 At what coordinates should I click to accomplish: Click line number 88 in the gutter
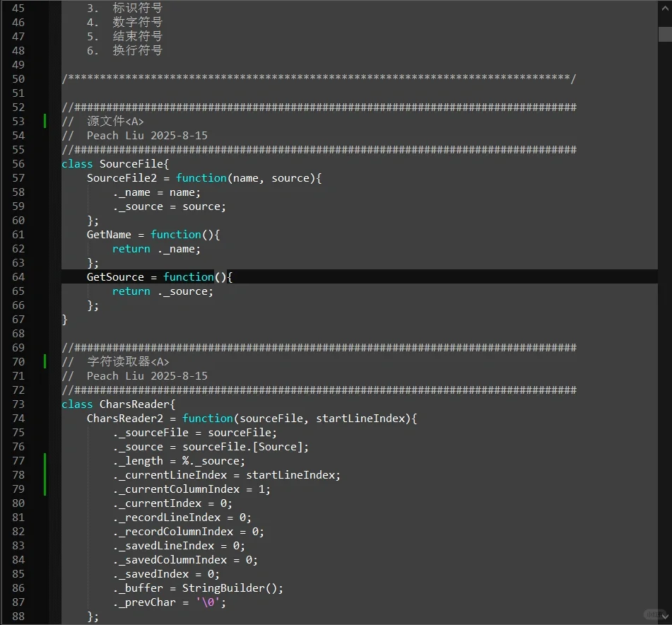[x=18, y=617]
